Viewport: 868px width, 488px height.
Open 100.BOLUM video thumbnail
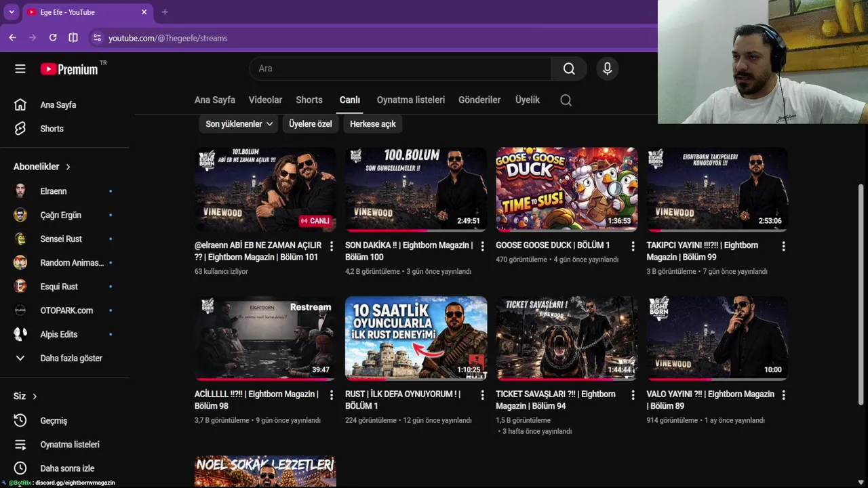pyautogui.click(x=416, y=189)
